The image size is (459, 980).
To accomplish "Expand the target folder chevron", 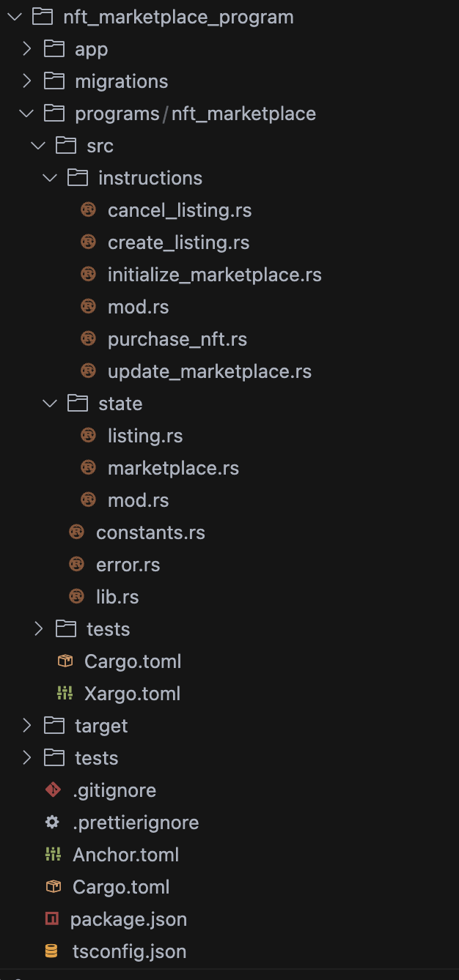I will pyautogui.click(x=26, y=725).
